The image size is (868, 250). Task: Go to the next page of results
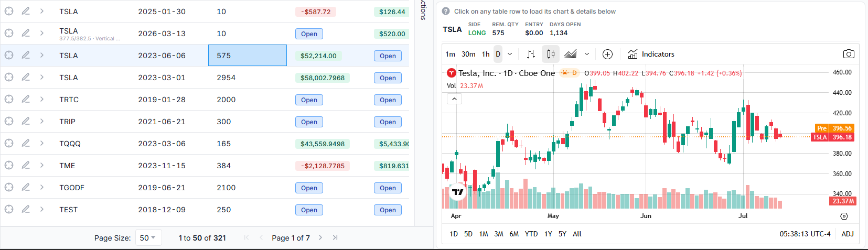tap(320, 237)
